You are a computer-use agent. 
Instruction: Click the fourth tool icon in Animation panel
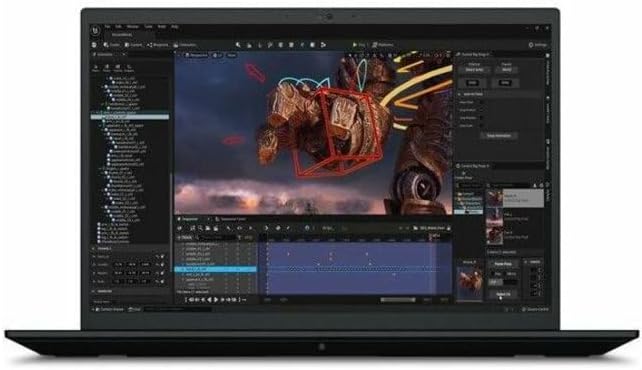pyautogui.click(x=129, y=68)
